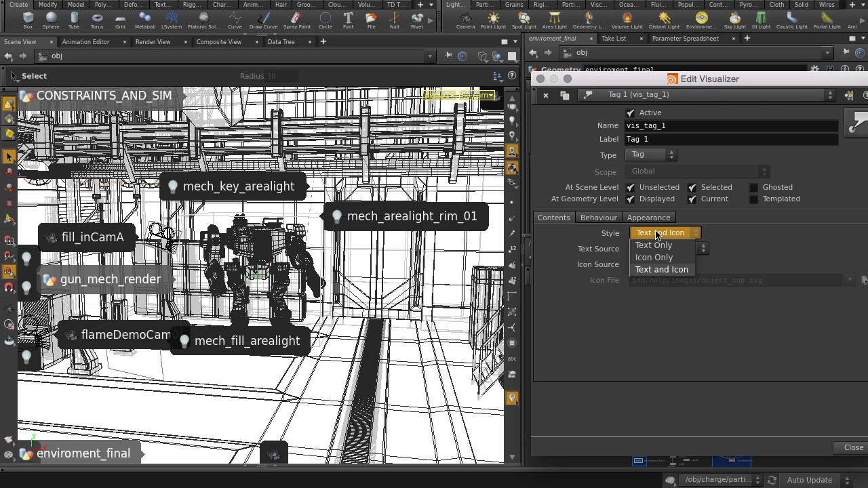Enable the Templated geometry level checkbox

[753, 199]
